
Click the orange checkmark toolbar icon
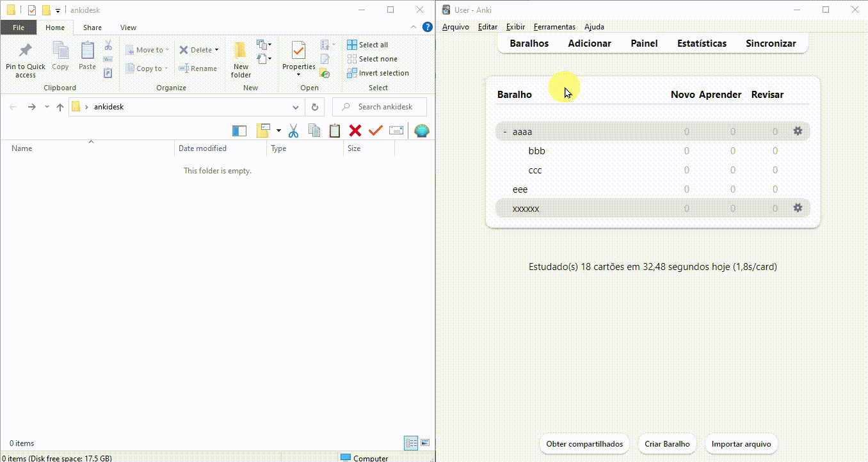click(375, 131)
